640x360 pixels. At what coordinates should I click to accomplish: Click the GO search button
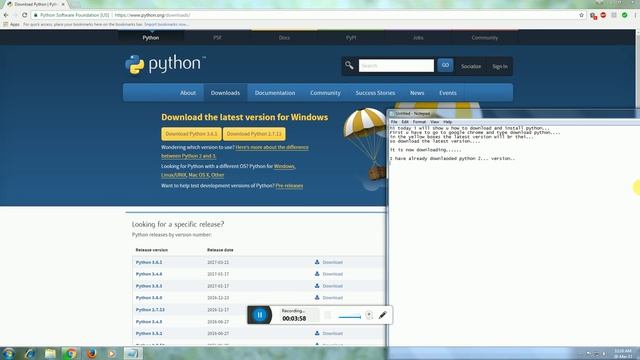pos(445,65)
